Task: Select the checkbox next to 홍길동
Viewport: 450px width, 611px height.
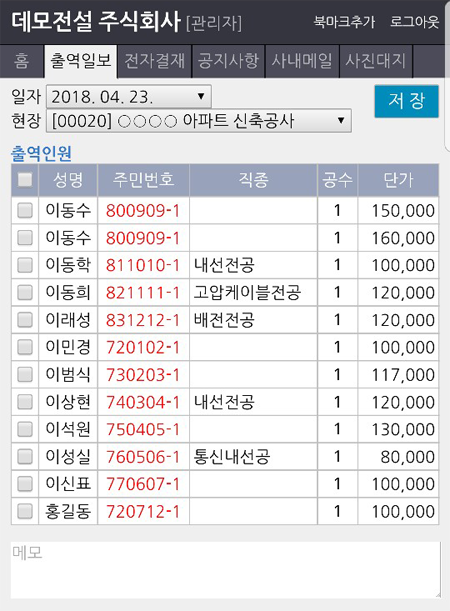Action: (x=25, y=511)
